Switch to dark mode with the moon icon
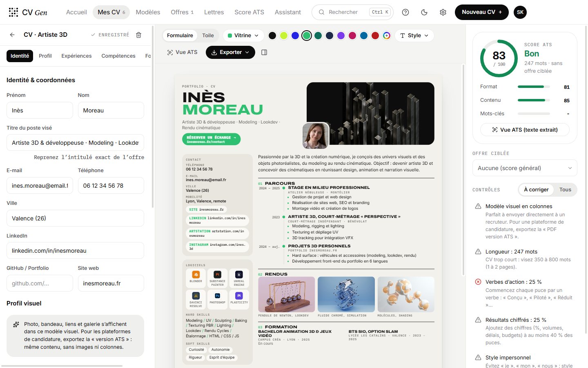The width and height of the screenshot is (588, 368). pos(424,12)
